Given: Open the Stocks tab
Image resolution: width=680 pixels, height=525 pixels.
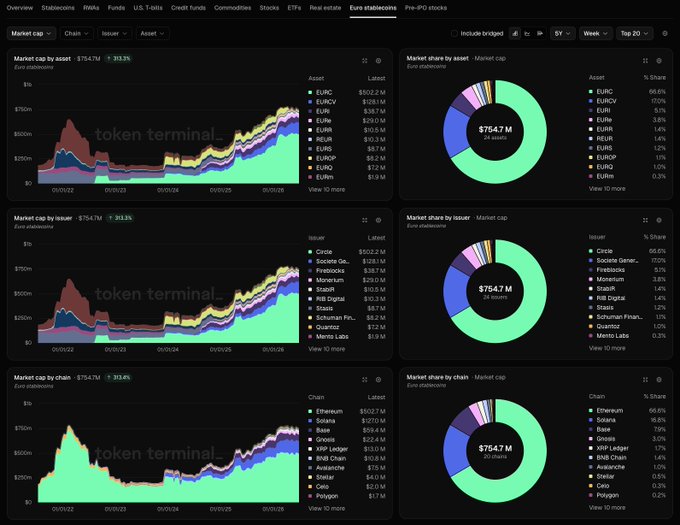Looking at the screenshot, I should click(269, 8).
